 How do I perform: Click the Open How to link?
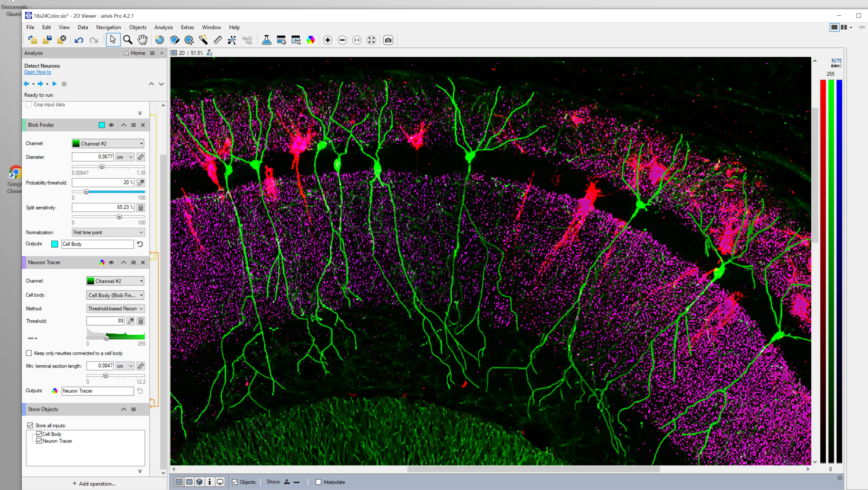coord(37,72)
